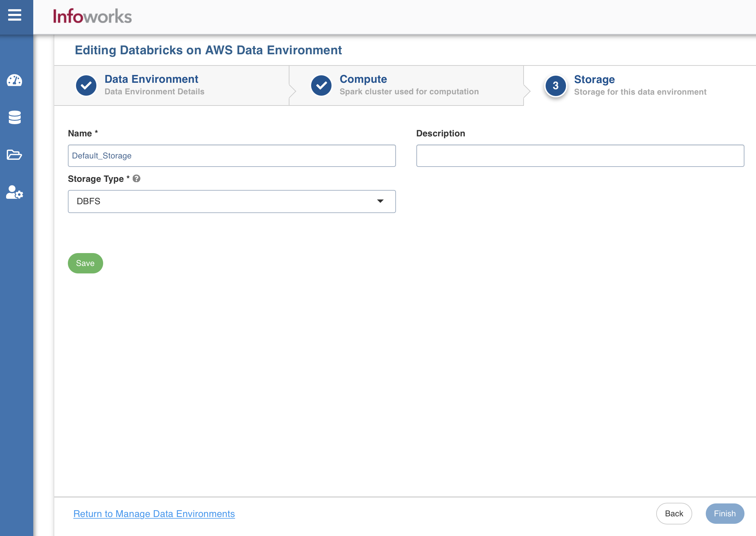Click the Storage Type label text

click(x=96, y=179)
